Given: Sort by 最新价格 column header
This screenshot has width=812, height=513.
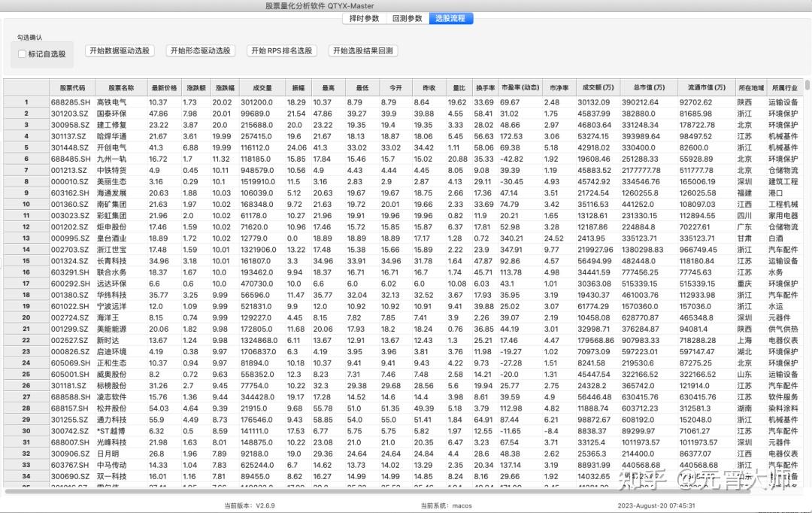Looking at the screenshot, I should [164, 88].
